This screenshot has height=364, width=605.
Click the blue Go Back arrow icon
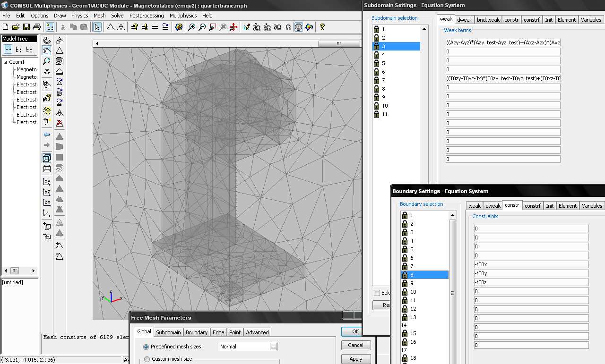47,135
